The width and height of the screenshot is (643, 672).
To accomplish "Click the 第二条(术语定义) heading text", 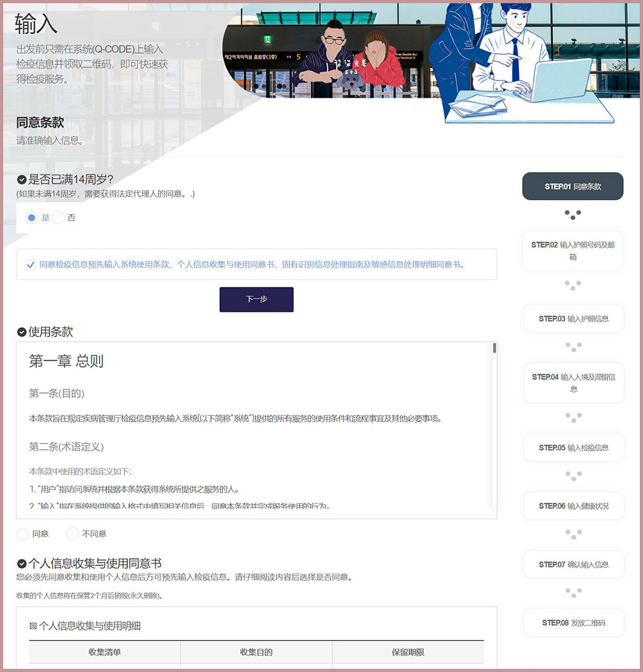I will [x=66, y=447].
